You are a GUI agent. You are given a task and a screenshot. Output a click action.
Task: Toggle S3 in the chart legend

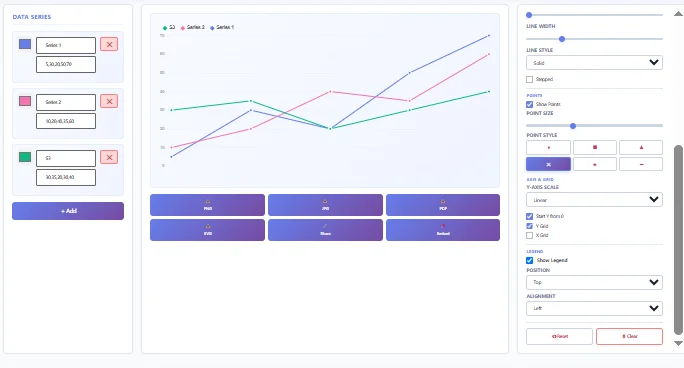pyautogui.click(x=169, y=27)
